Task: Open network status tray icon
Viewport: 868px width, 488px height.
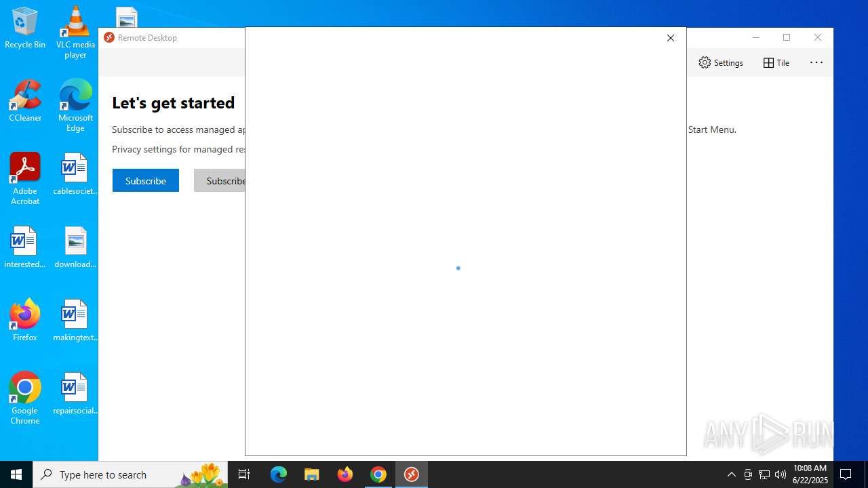Action: (x=764, y=474)
